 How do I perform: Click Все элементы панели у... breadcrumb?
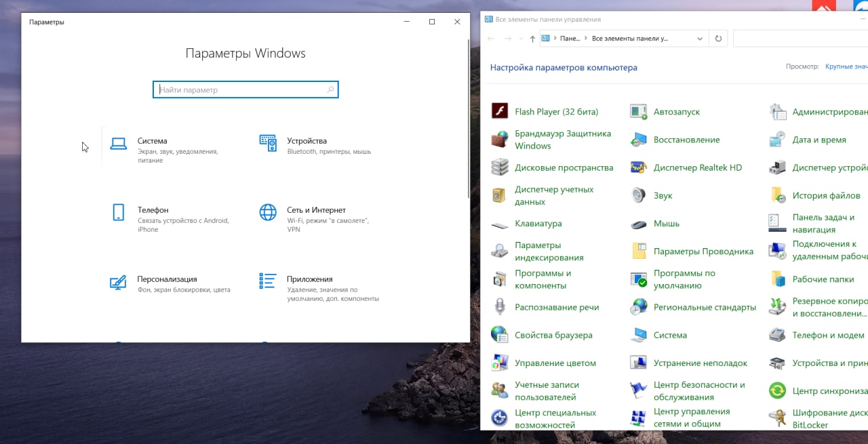click(x=630, y=39)
